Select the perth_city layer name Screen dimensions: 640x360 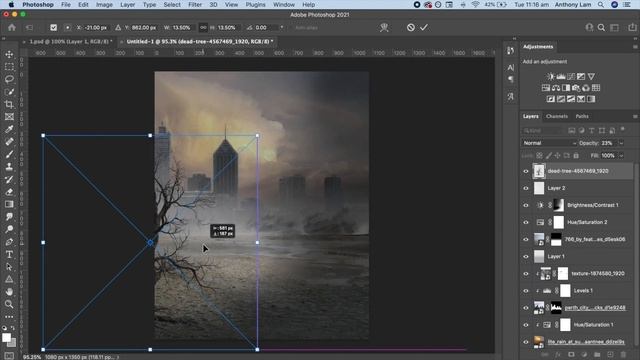pos(595,308)
